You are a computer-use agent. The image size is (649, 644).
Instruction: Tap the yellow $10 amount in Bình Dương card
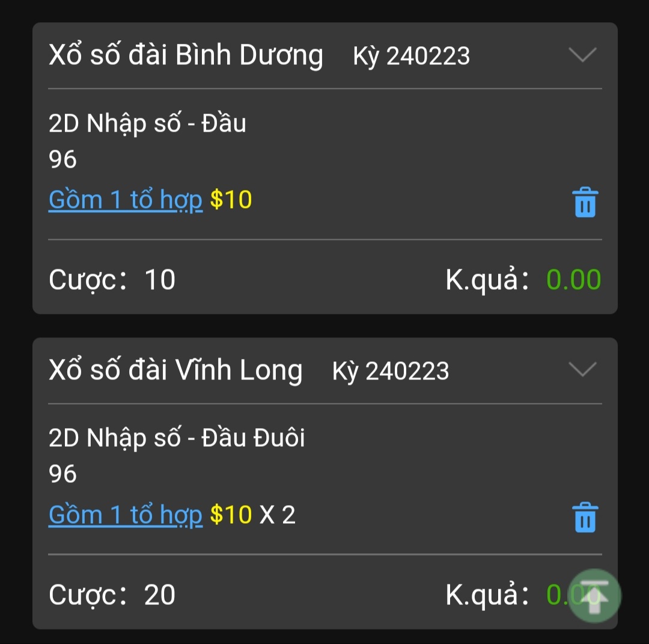coord(231,200)
